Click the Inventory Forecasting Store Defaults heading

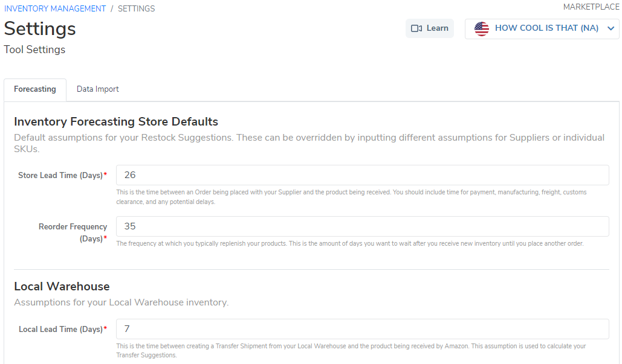click(x=116, y=121)
